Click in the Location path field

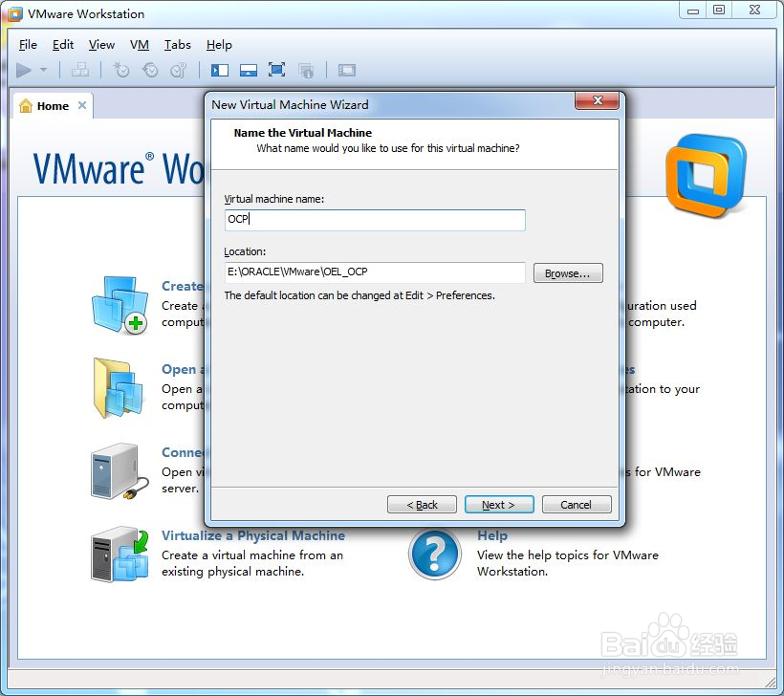(x=375, y=272)
